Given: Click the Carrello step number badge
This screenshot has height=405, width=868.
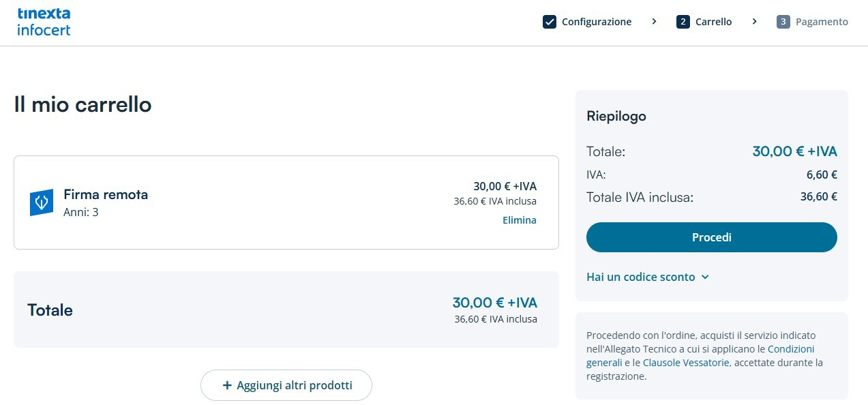Looking at the screenshot, I should point(683,22).
